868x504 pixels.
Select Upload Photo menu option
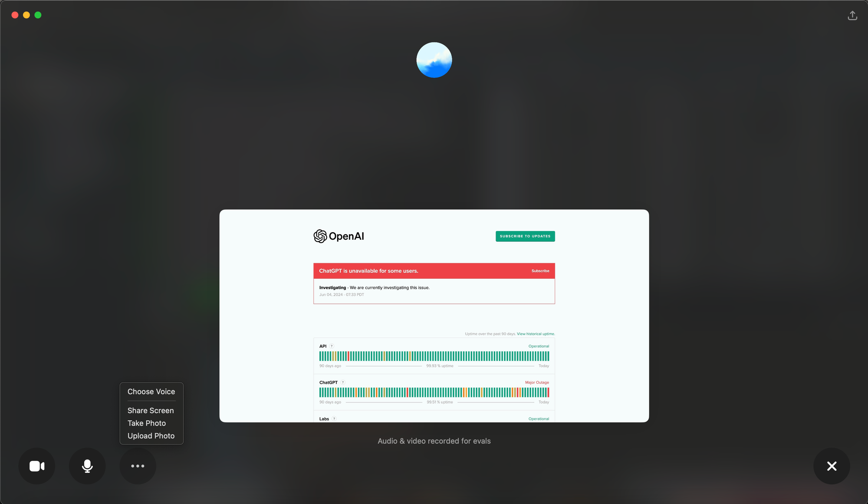(151, 435)
